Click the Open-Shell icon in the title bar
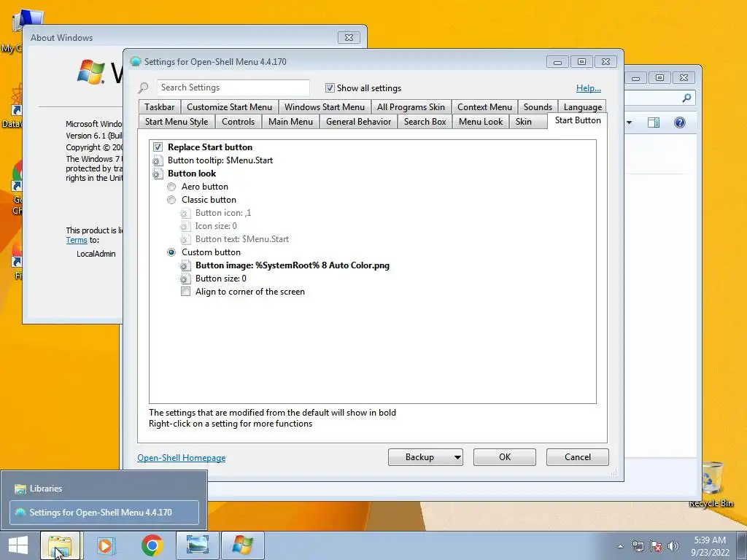The height and width of the screenshot is (560, 747). pyautogui.click(x=136, y=61)
